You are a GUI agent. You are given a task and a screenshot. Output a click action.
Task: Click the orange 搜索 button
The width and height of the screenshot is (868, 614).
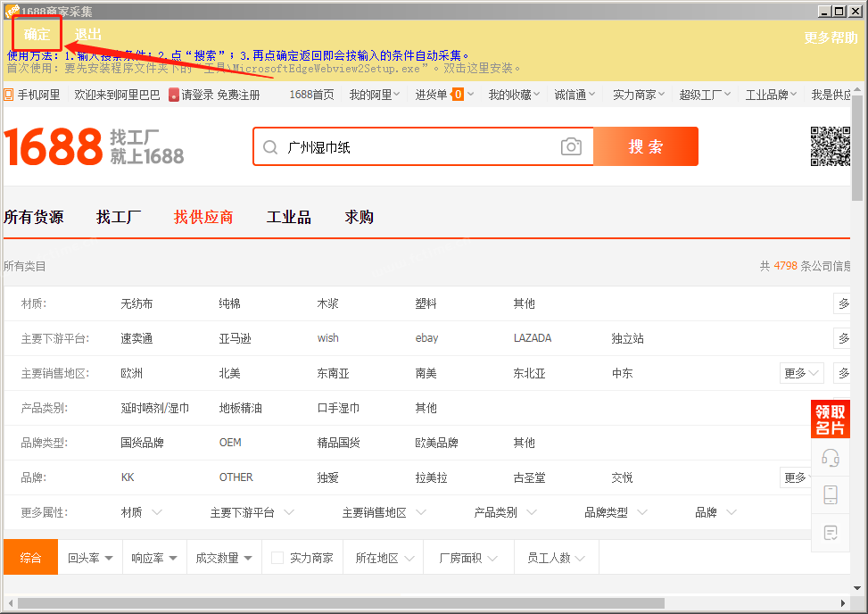(646, 146)
